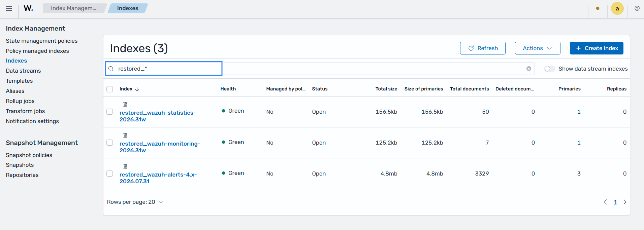Sort by Status column header
Image resolution: width=644 pixels, height=230 pixels.
320,89
